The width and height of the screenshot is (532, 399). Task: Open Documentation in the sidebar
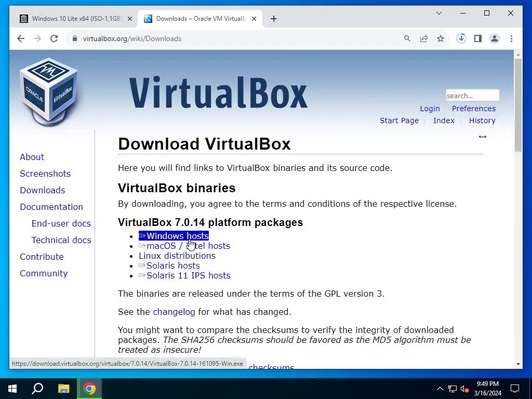[x=51, y=207]
